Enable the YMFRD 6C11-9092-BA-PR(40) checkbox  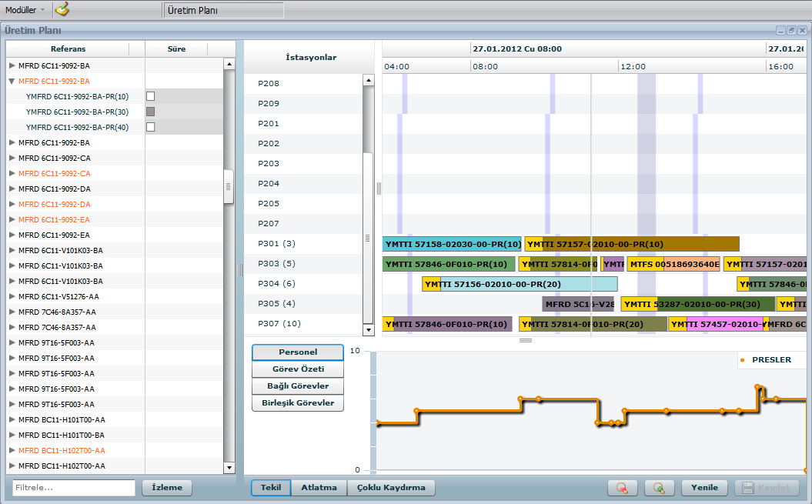pos(151,127)
